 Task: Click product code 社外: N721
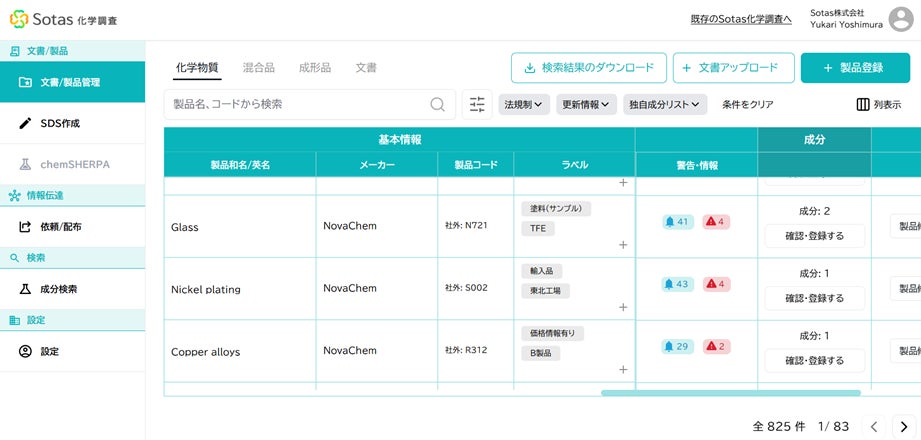[466, 225]
